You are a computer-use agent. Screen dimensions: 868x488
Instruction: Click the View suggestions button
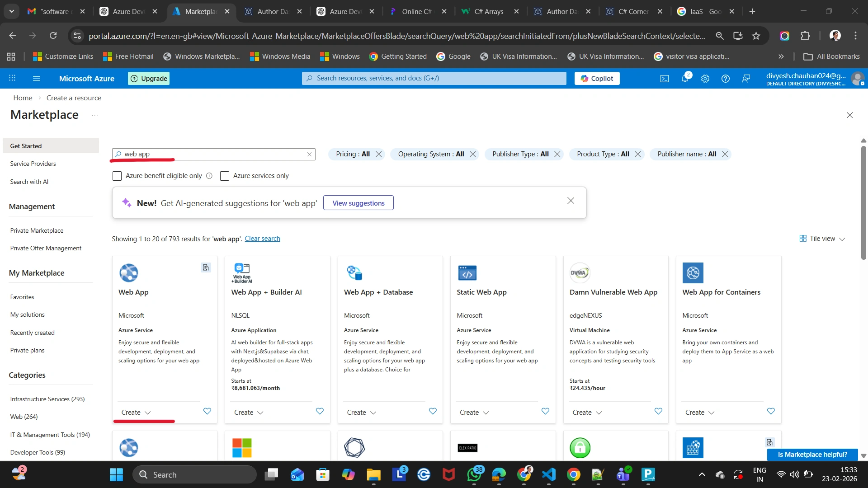click(x=359, y=203)
